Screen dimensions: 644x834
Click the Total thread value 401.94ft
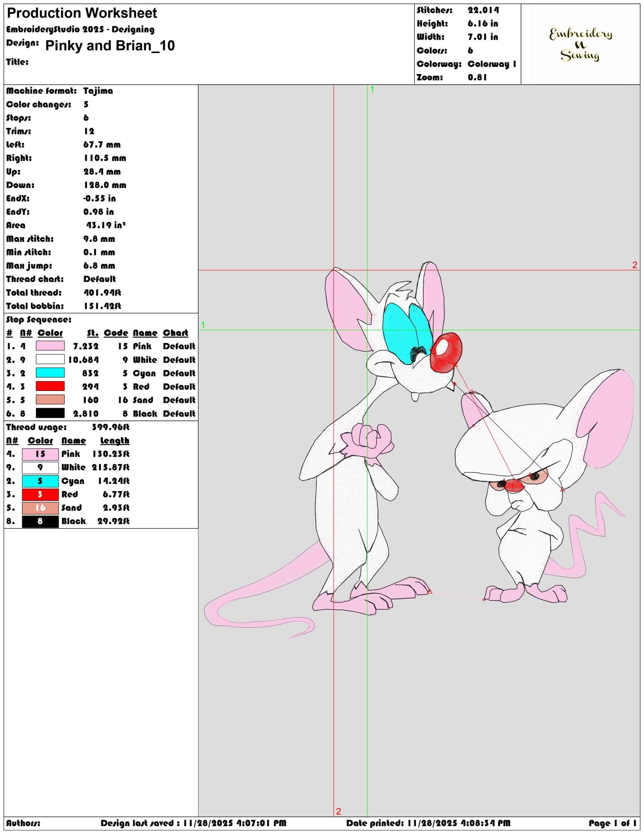pyautogui.click(x=102, y=293)
